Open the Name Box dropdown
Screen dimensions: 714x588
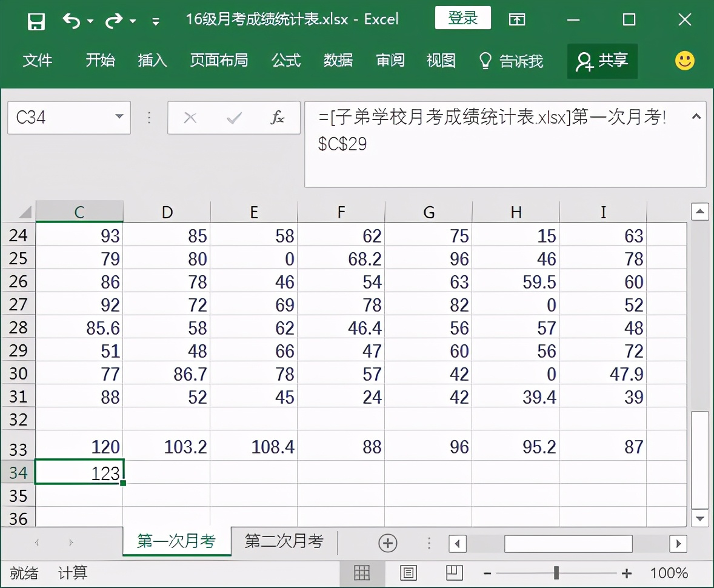pyautogui.click(x=118, y=118)
